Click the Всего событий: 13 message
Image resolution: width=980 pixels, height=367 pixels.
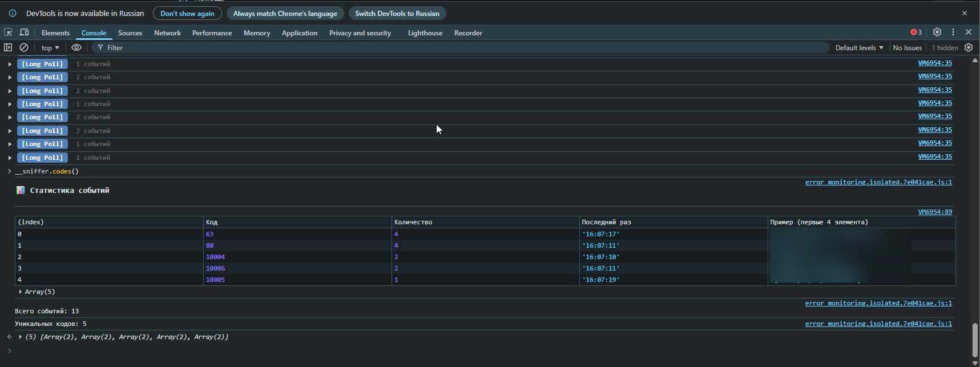[47, 311]
